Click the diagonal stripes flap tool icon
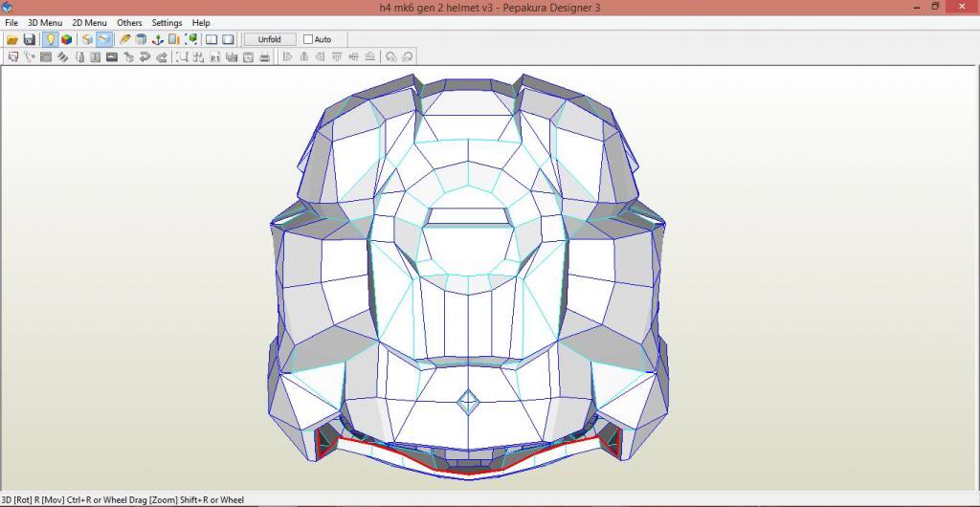980x507 pixels. coord(62,56)
